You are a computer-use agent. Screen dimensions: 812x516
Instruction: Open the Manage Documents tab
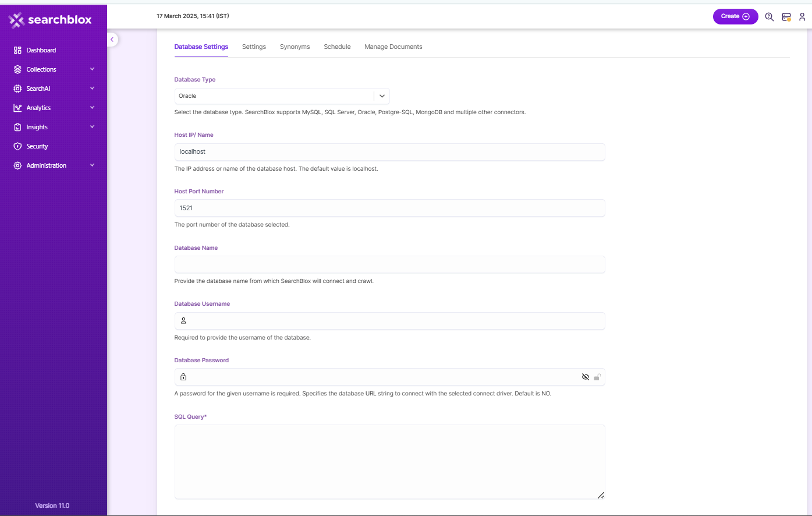pos(393,47)
